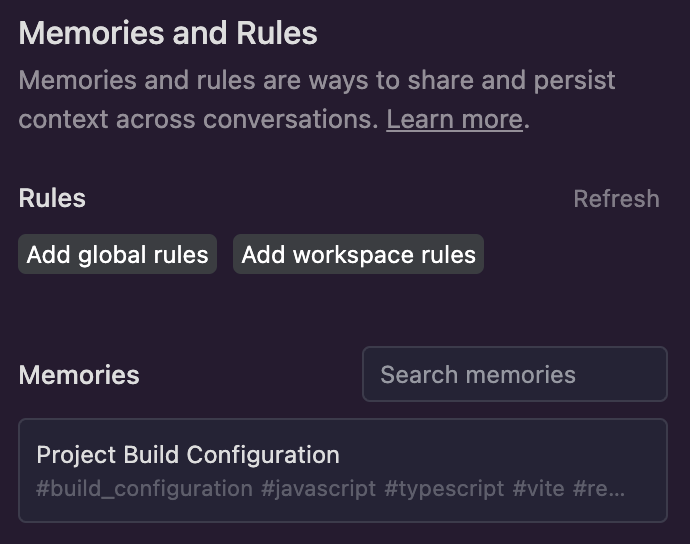Click Refresh in the Rules section
The image size is (690, 544).
pos(616,199)
